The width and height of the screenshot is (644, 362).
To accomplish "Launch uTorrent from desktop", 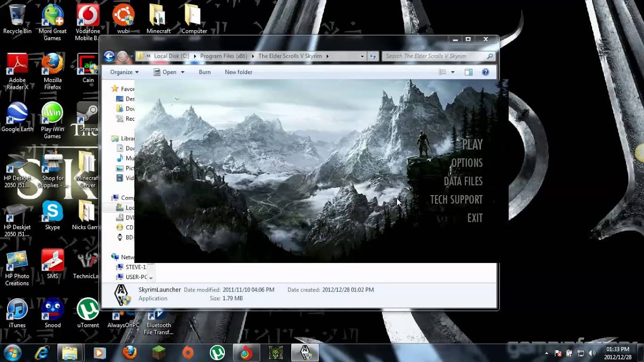I will (88, 314).
